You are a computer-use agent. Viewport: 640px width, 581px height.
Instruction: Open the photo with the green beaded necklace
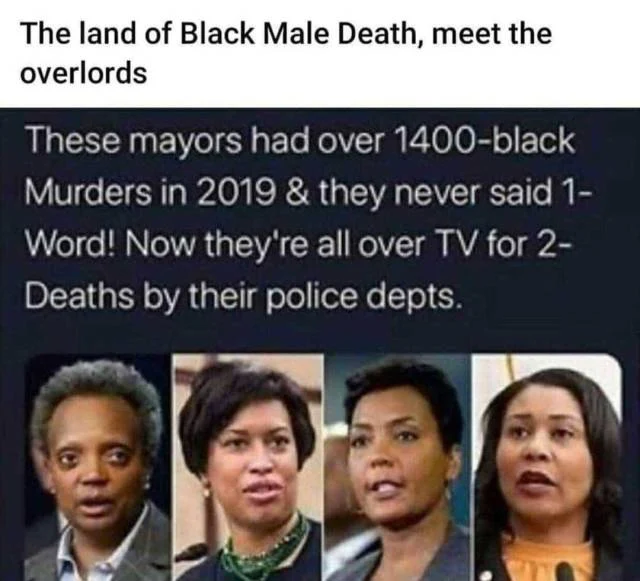[x=248, y=467]
